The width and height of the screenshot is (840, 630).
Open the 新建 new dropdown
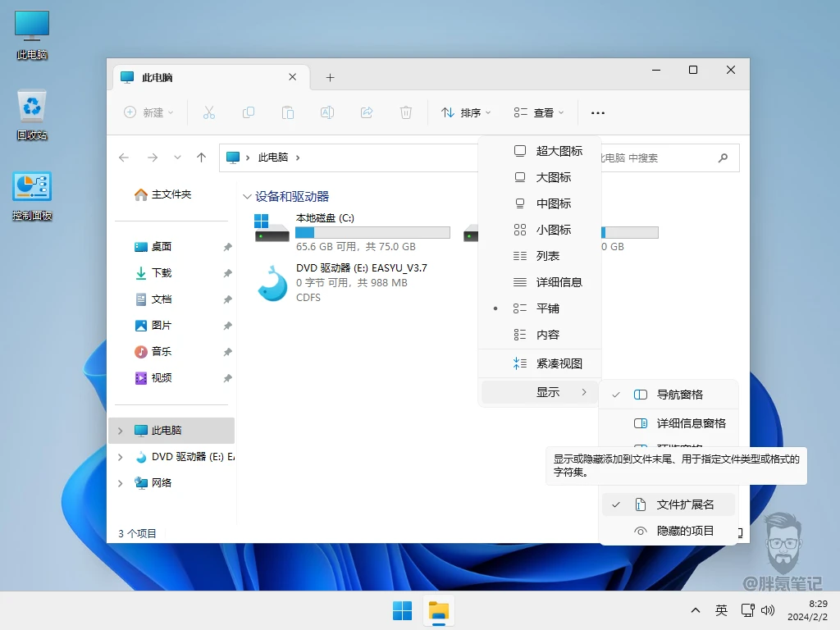[x=148, y=112]
